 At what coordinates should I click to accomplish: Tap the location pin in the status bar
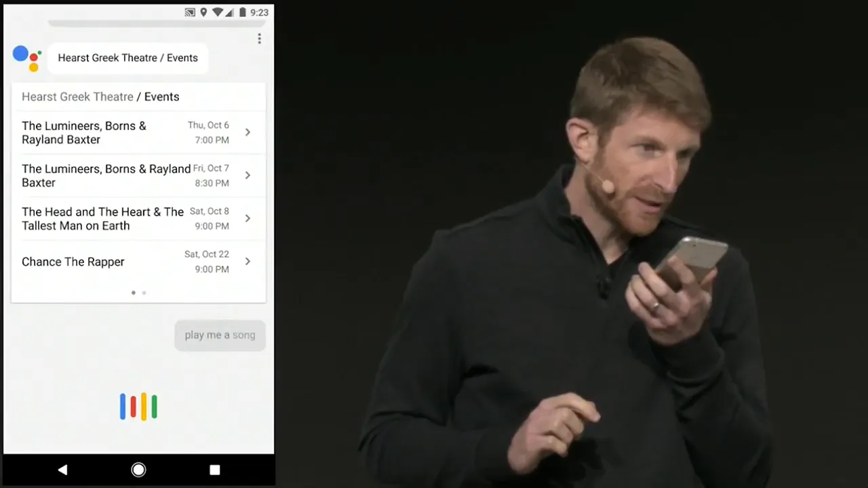pyautogui.click(x=203, y=12)
